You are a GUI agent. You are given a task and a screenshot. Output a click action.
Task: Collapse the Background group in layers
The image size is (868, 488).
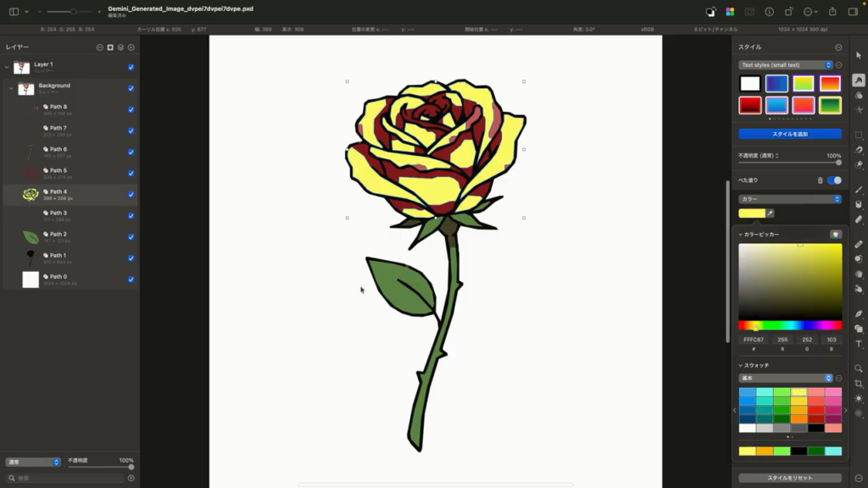[11, 88]
